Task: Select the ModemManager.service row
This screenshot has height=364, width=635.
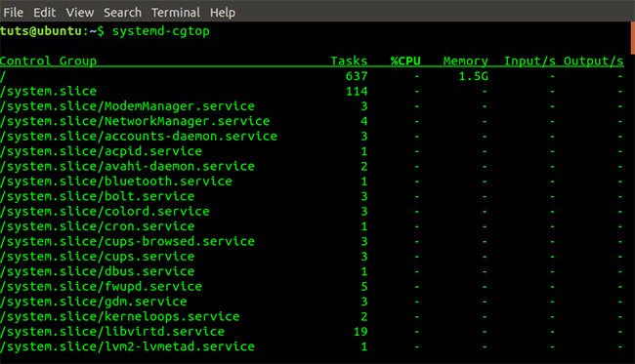Action: pyautogui.click(x=312, y=106)
